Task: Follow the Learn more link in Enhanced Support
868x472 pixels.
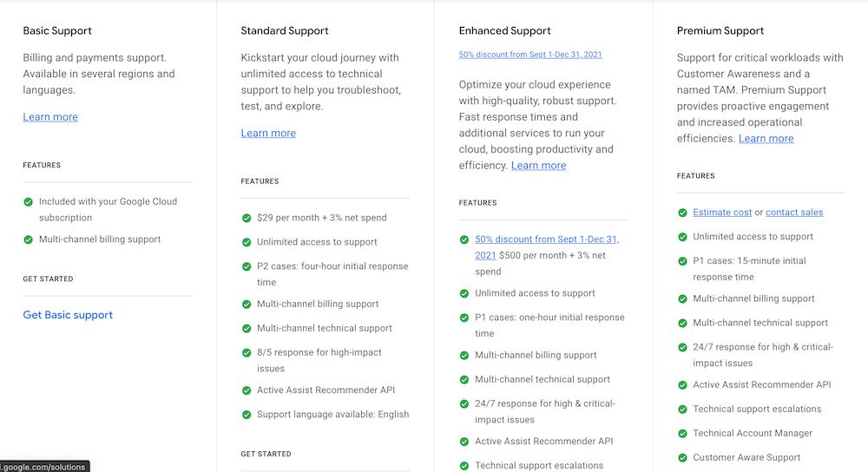Action: tap(538, 166)
